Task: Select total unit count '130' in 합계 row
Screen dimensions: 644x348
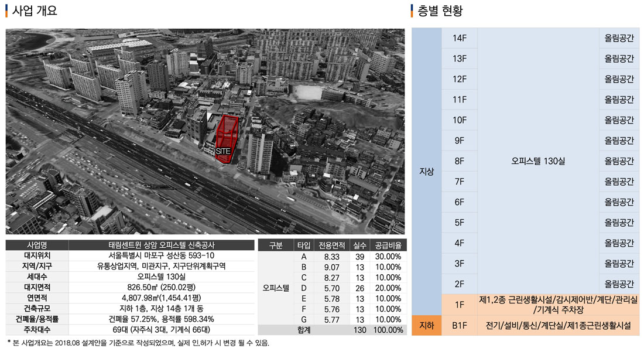Action: pos(360,330)
